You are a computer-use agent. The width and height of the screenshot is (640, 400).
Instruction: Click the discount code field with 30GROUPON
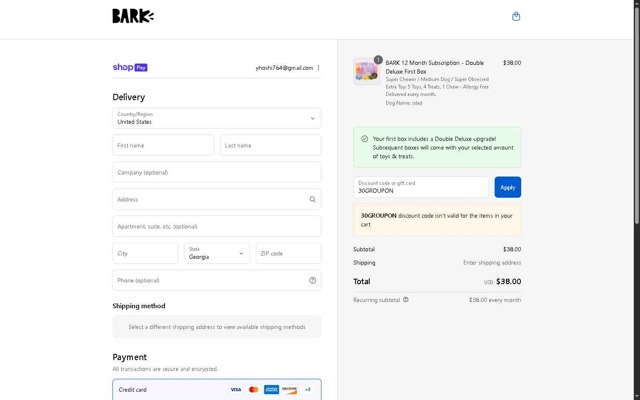point(421,187)
